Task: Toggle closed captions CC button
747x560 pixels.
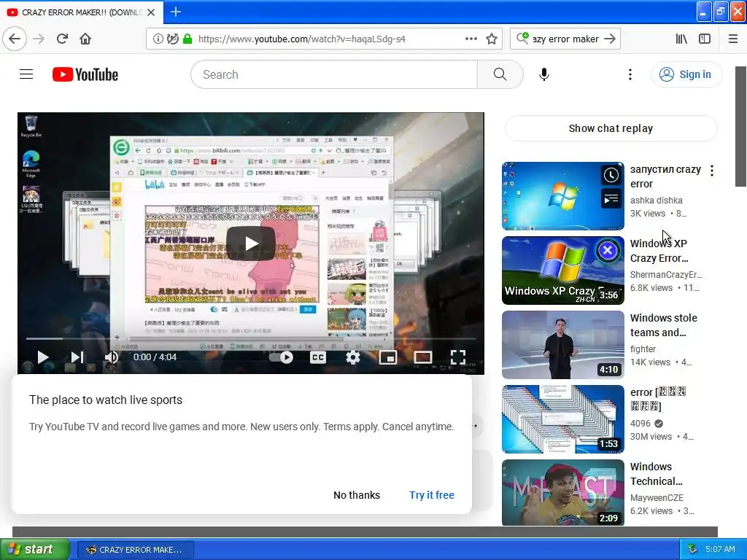Action: (x=318, y=357)
